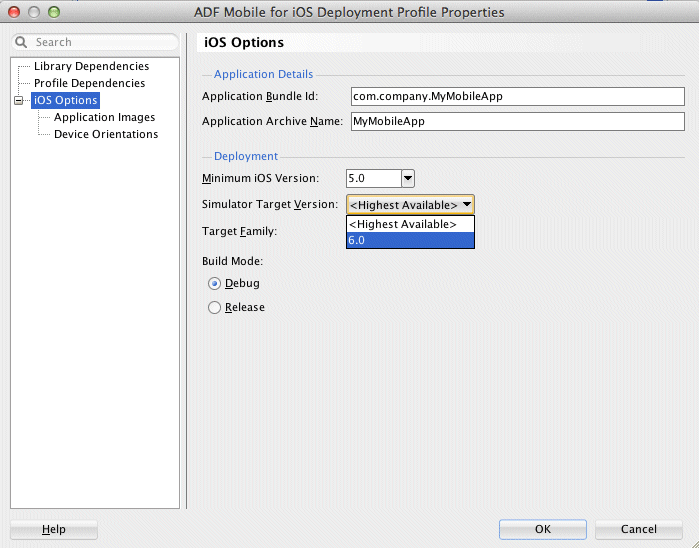Screen dimensions: 699x548
Task: Click the Cancel button
Action: (638, 529)
